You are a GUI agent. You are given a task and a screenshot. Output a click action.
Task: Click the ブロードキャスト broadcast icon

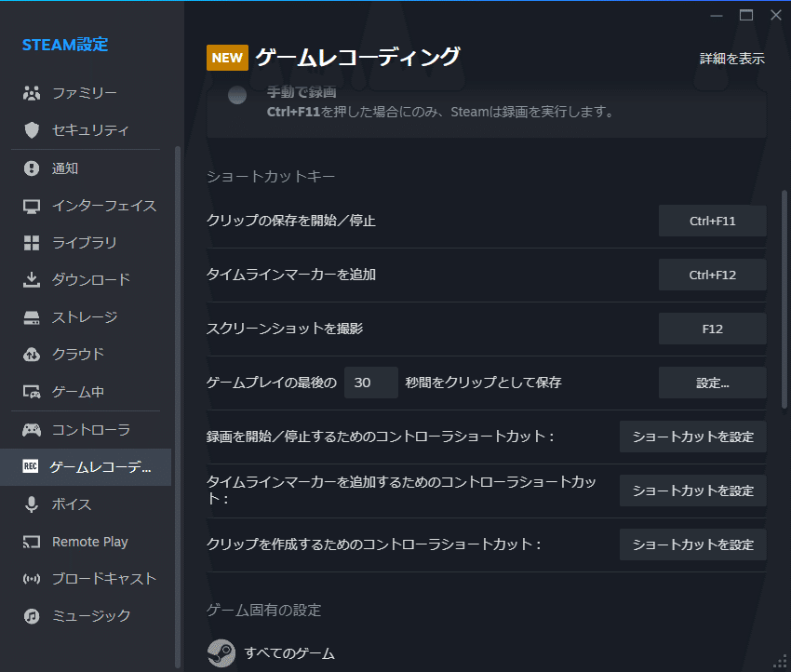point(32,579)
